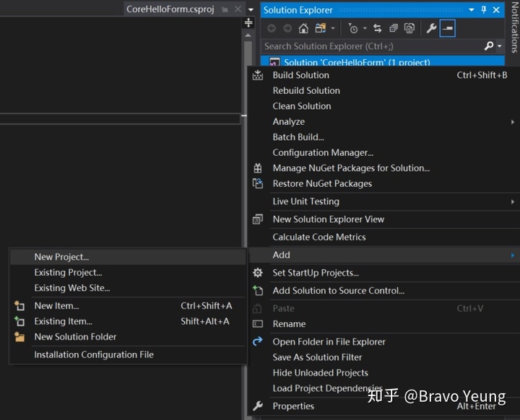Open Configuration Manager
Screen dimensions: 520x420
[383, 152]
